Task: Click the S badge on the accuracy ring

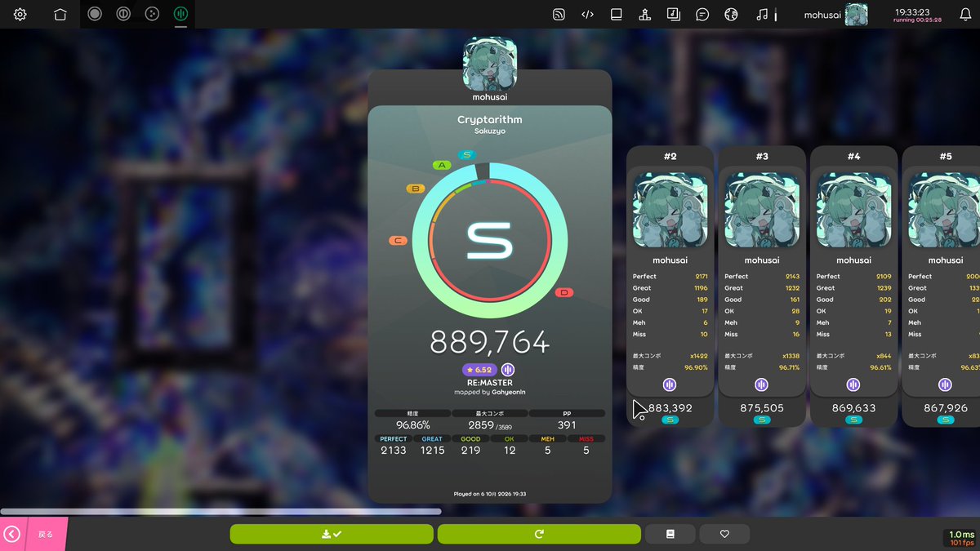Action: point(467,154)
